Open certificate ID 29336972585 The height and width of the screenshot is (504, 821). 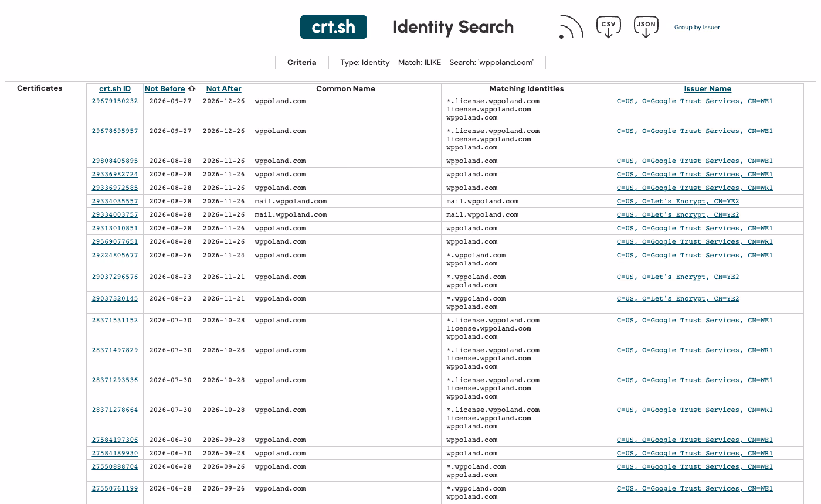pyautogui.click(x=115, y=188)
